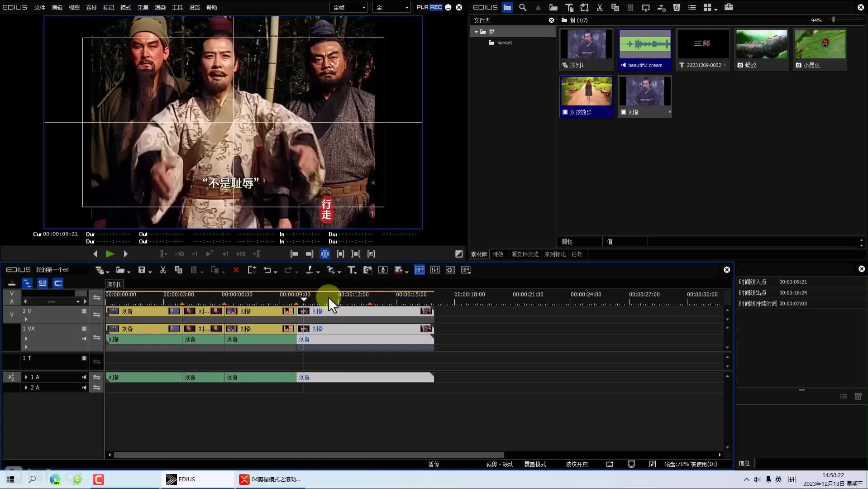Viewport: 868px width, 489px height.
Task: Click the red Delete X icon in timeline
Action: pyautogui.click(x=236, y=270)
